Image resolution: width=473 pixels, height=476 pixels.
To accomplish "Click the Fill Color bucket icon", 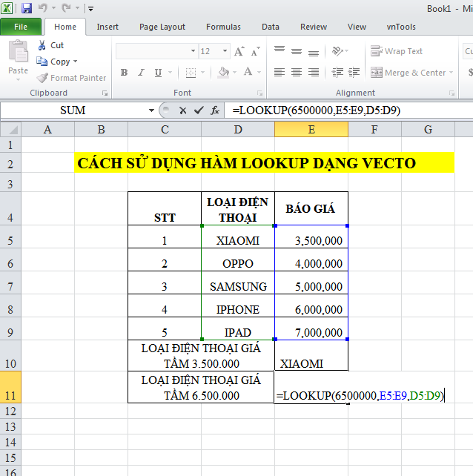I will tap(223, 73).
